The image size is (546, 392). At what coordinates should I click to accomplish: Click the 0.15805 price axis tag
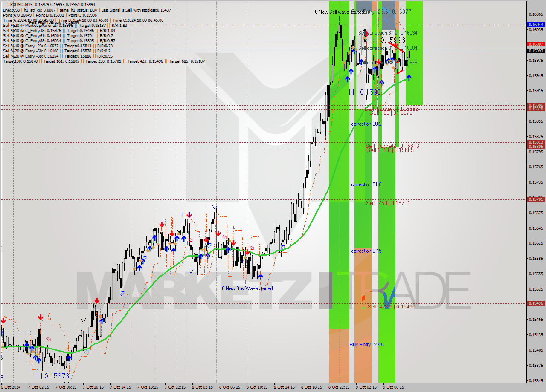point(536,147)
